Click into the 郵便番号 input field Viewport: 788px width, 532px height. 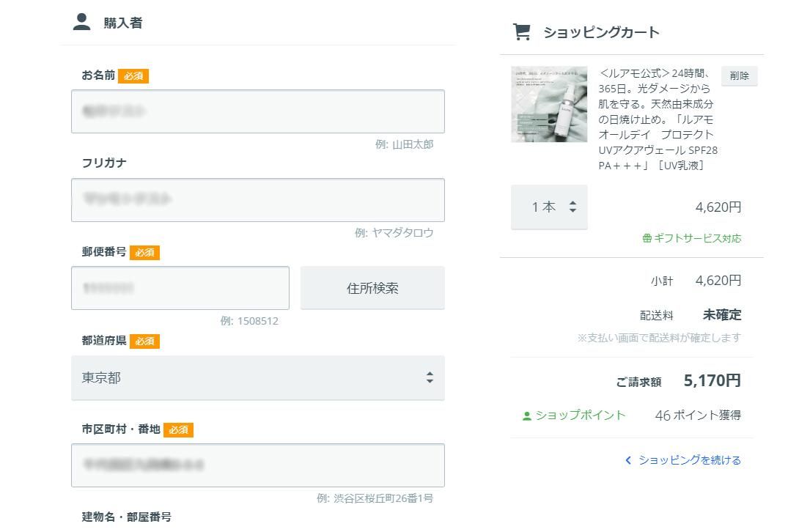pyautogui.click(x=180, y=288)
